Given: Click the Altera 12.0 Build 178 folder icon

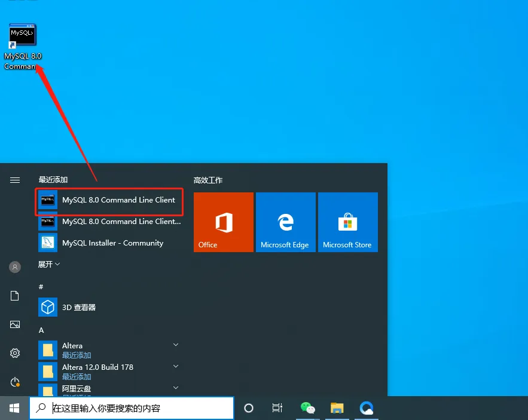Looking at the screenshot, I should click(47, 372).
